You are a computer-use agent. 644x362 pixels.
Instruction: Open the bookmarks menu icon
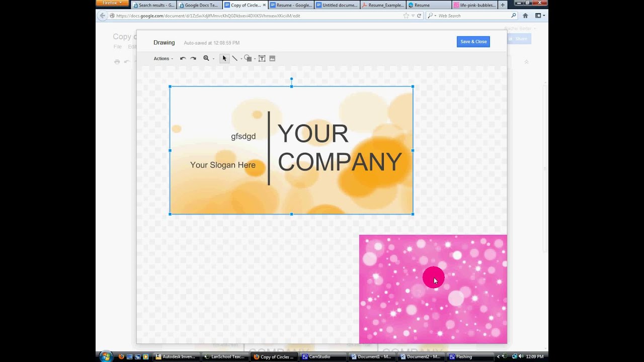(539, 16)
